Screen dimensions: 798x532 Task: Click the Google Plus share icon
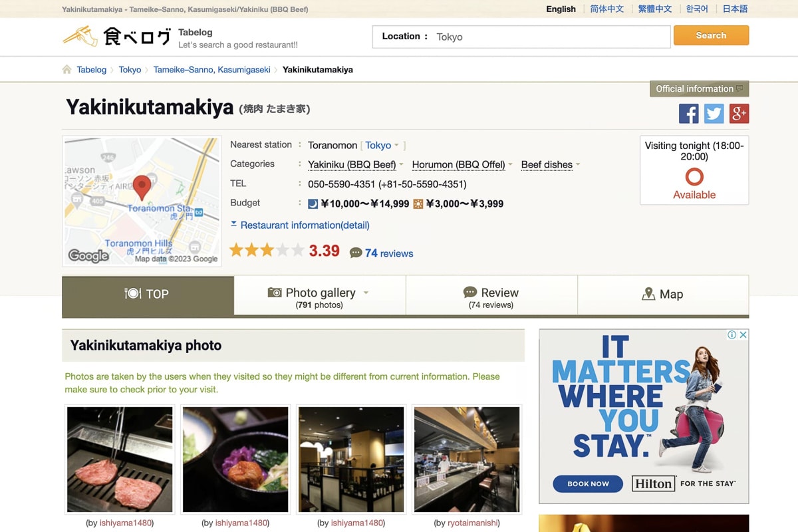click(x=739, y=114)
